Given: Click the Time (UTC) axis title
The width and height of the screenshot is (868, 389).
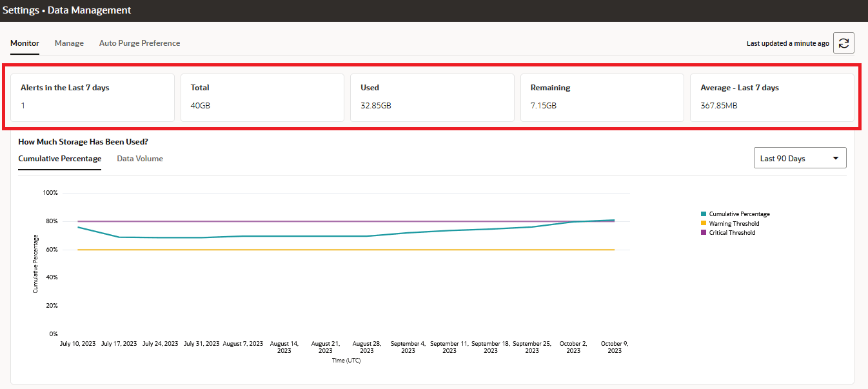Looking at the screenshot, I should (x=346, y=361).
